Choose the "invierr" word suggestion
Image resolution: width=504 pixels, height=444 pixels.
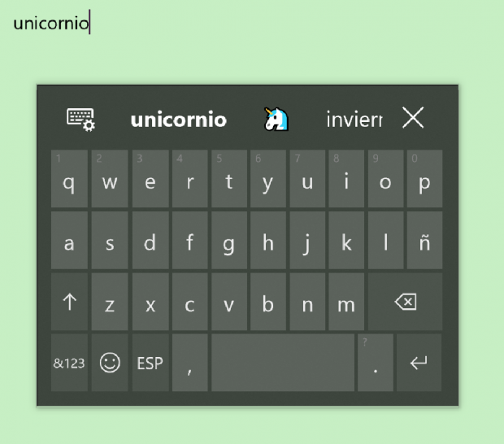pos(354,120)
